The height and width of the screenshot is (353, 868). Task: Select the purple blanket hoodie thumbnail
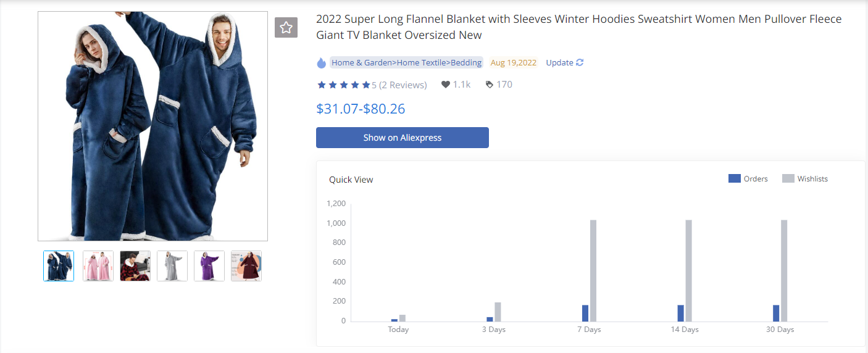209,266
